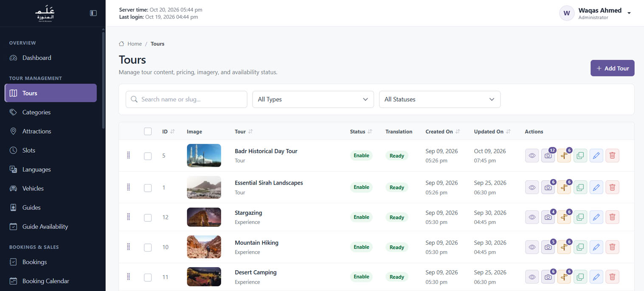Click the W user avatar
This screenshot has height=291, width=644.
pyautogui.click(x=567, y=13)
